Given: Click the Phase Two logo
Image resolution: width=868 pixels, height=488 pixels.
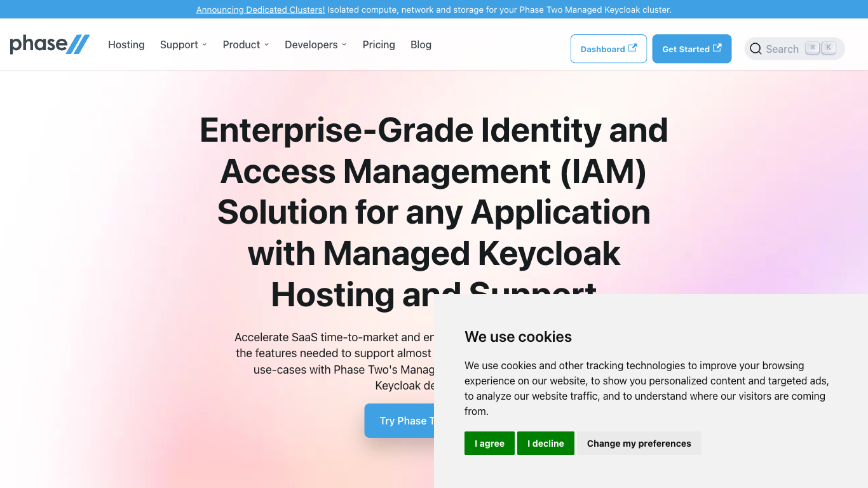Looking at the screenshot, I should [x=50, y=44].
